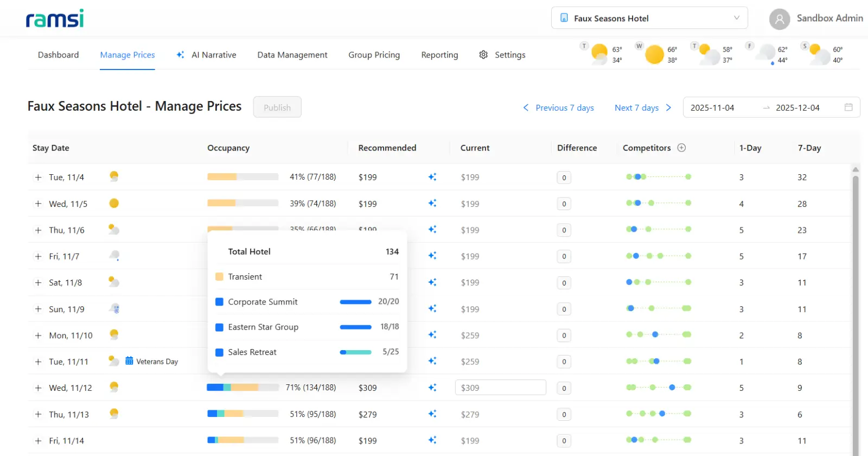Click the add competitors plus icon
Viewport: 868px width, 456px height.
pos(682,148)
